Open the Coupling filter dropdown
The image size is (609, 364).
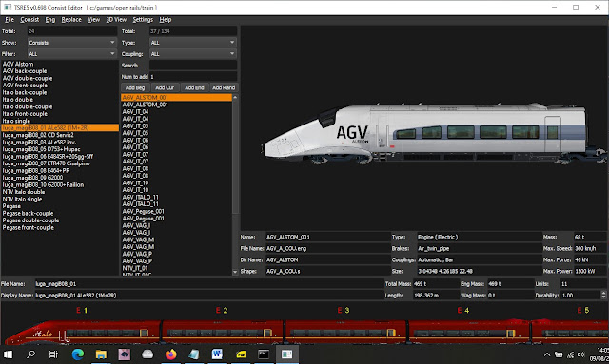193,53
